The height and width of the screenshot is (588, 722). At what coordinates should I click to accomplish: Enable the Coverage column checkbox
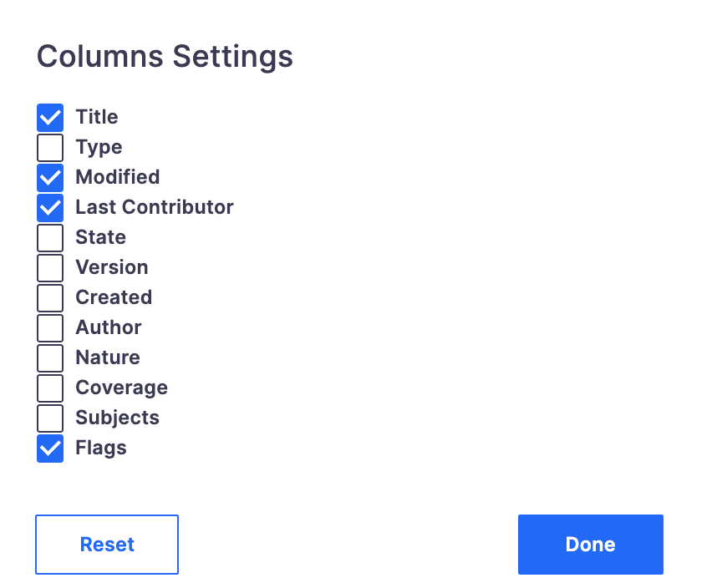pos(50,388)
